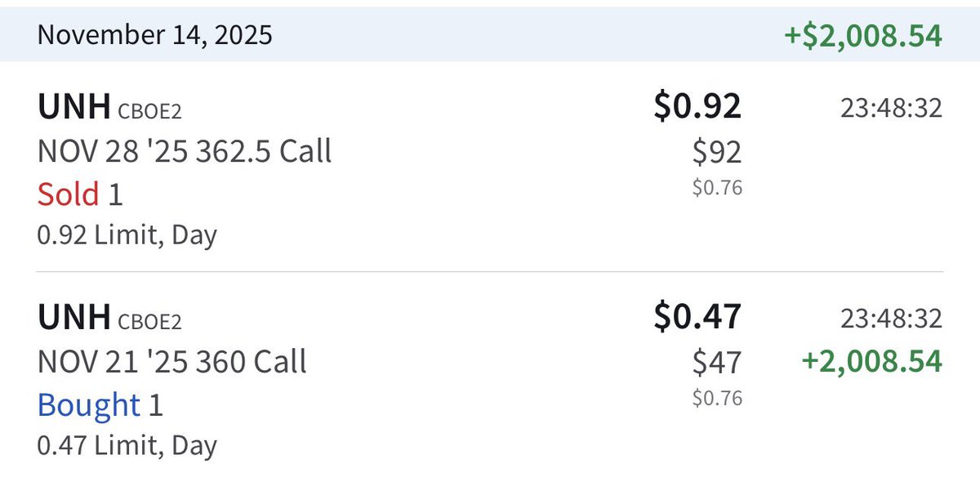Click the $47 total amount
This screenshot has height=504, width=980.
coord(716,362)
